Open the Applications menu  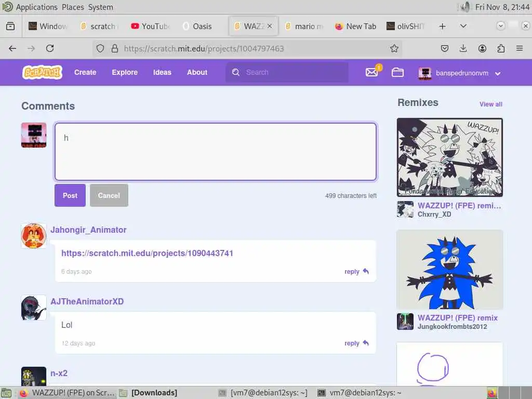pyautogui.click(x=37, y=7)
